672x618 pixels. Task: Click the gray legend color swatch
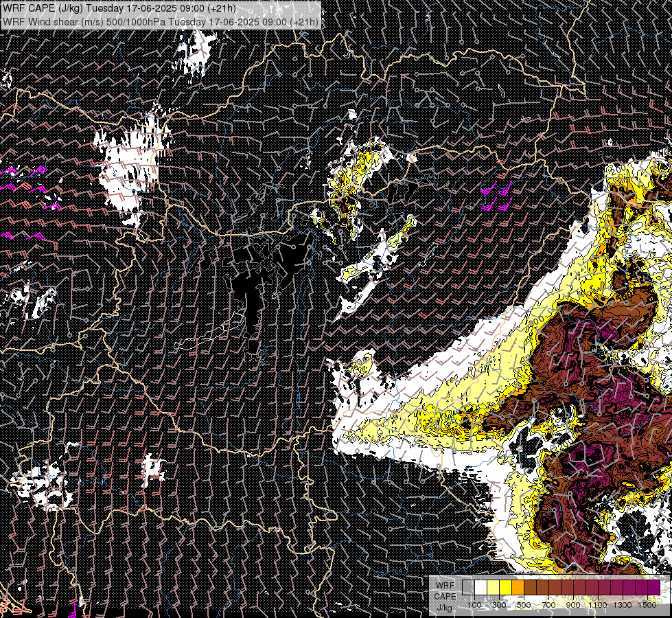[x=468, y=588]
